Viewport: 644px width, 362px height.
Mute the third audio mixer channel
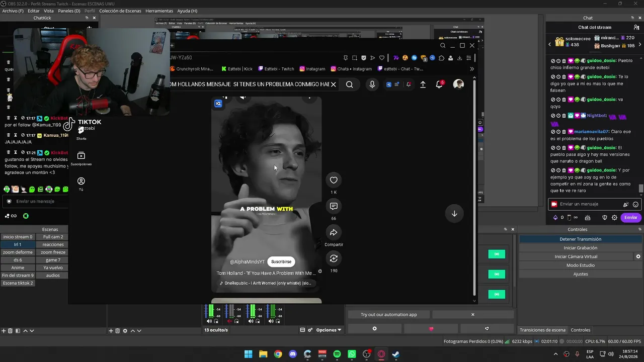[251, 321]
